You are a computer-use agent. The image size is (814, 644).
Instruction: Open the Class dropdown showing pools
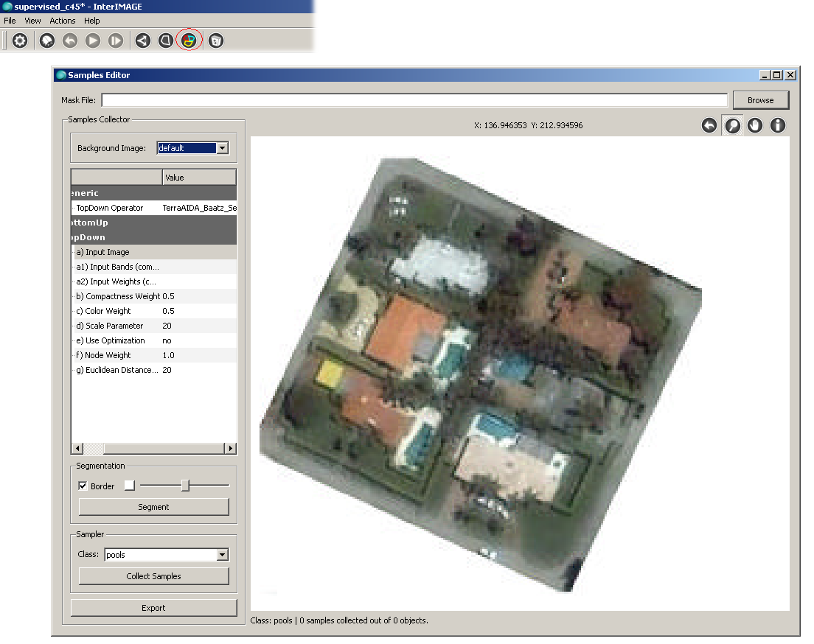[x=222, y=555]
